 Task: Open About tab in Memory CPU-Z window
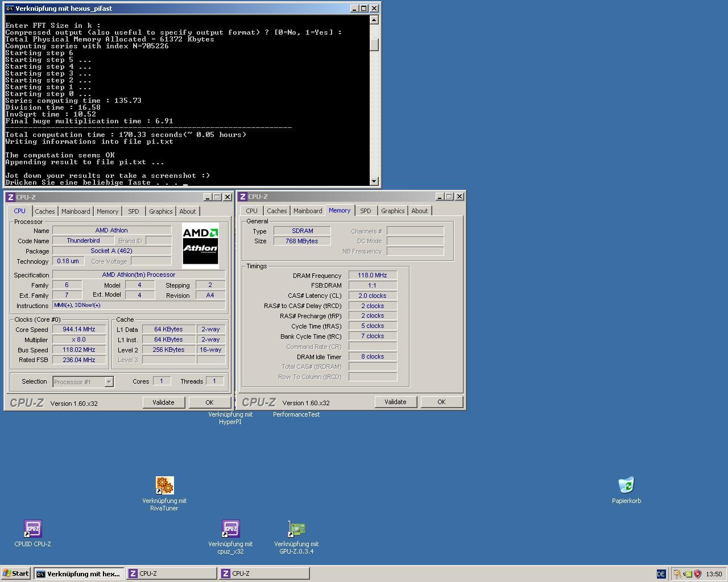[x=420, y=211]
